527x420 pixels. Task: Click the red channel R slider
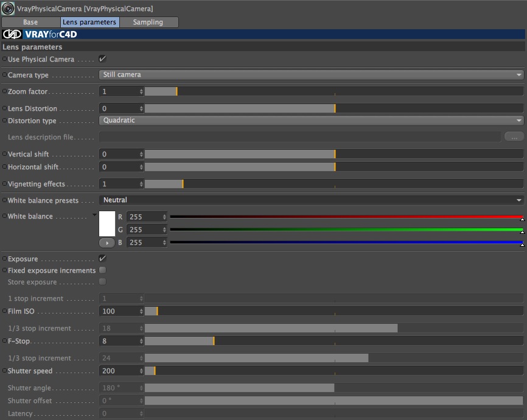coord(346,217)
